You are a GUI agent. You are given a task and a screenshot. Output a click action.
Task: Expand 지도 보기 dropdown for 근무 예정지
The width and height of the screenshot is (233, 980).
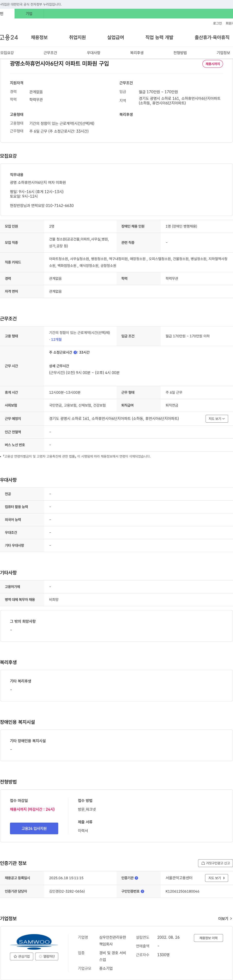(217, 418)
